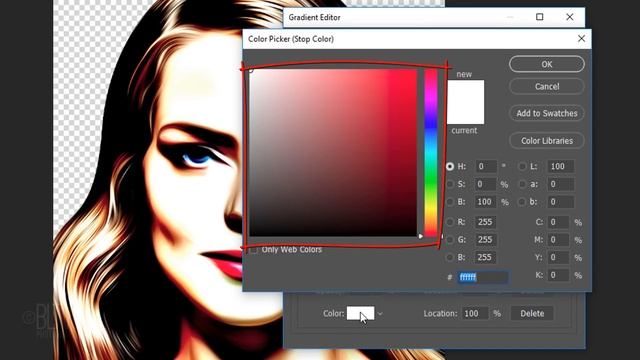Screen dimensions: 640x360
Task: Click the hex color code field
Action: point(483,278)
